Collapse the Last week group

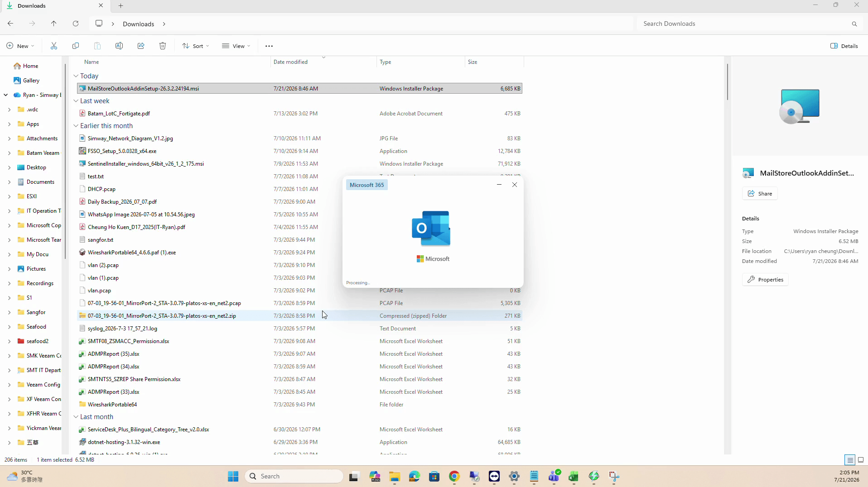coord(76,101)
